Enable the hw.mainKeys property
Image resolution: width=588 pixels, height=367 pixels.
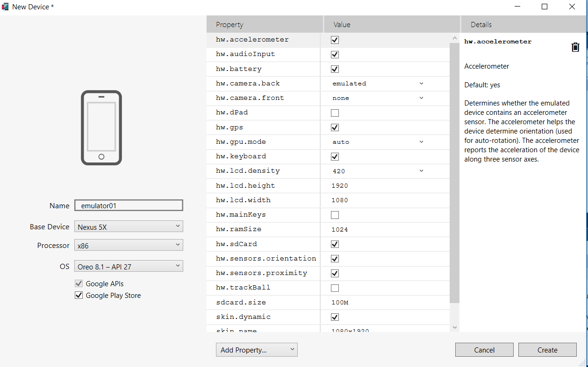pos(335,215)
